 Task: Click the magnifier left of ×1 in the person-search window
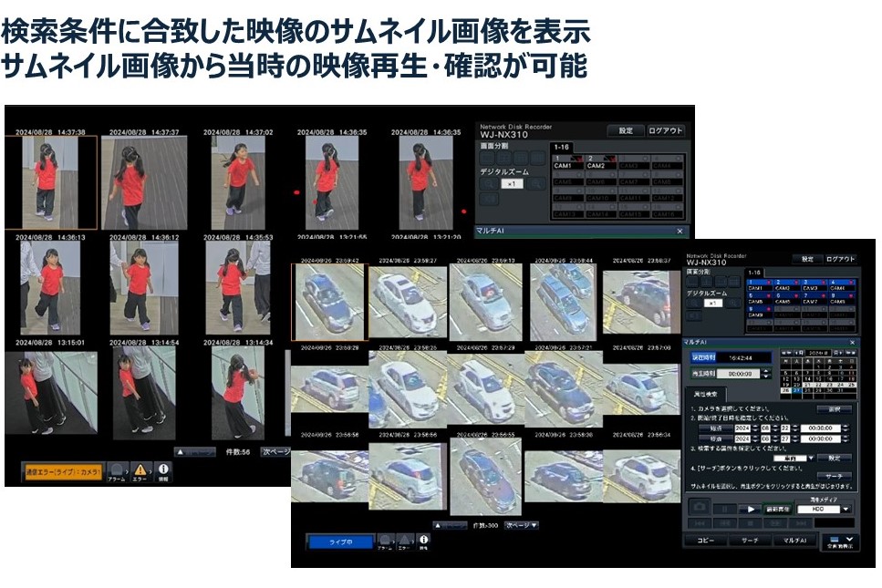point(489,184)
